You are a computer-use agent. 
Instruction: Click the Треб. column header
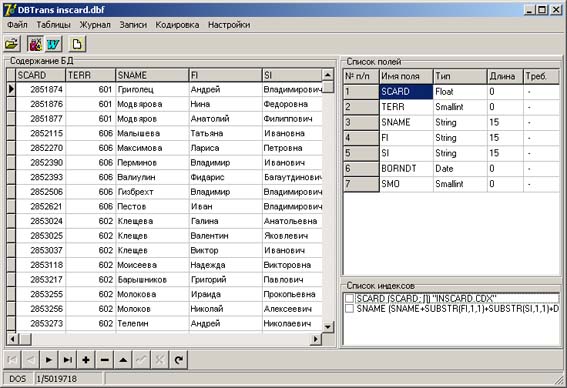tap(541, 76)
